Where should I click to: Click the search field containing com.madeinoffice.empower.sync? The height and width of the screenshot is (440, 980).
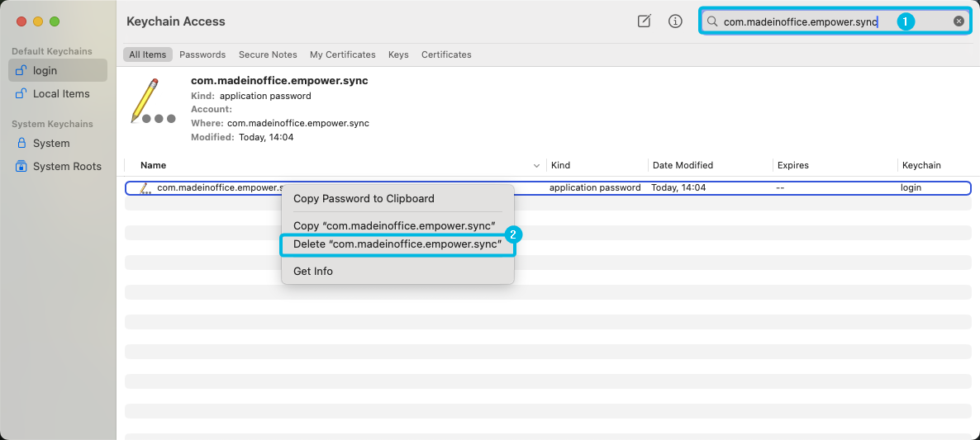pyautogui.click(x=835, y=21)
